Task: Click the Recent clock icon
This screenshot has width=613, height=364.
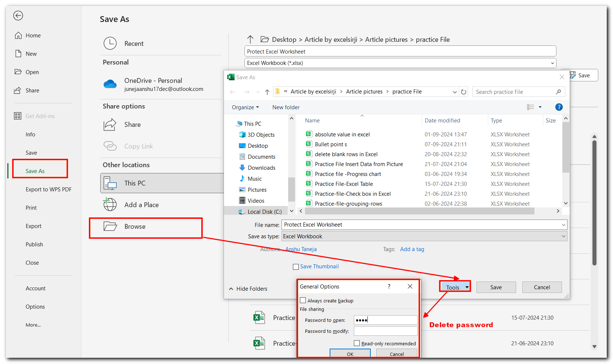Action: pos(110,43)
